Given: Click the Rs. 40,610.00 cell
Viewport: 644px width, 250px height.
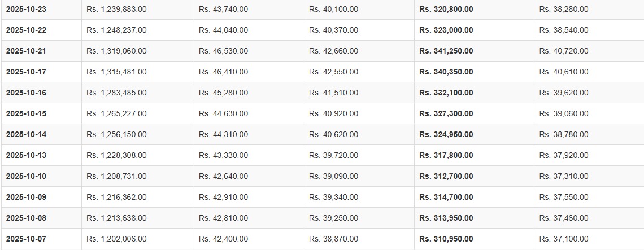Looking at the screenshot, I should 564,72.
